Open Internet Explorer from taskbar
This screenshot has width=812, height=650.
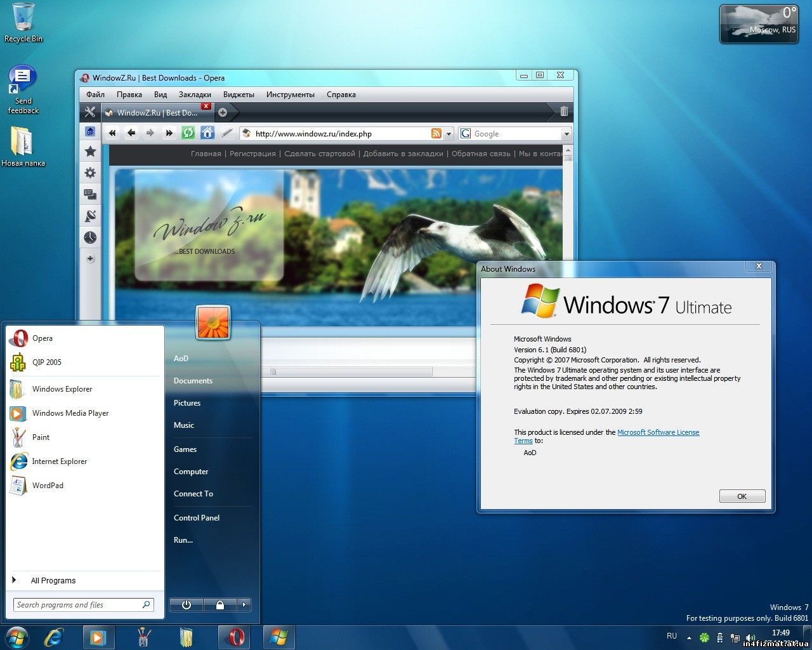(x=53, y=637)
